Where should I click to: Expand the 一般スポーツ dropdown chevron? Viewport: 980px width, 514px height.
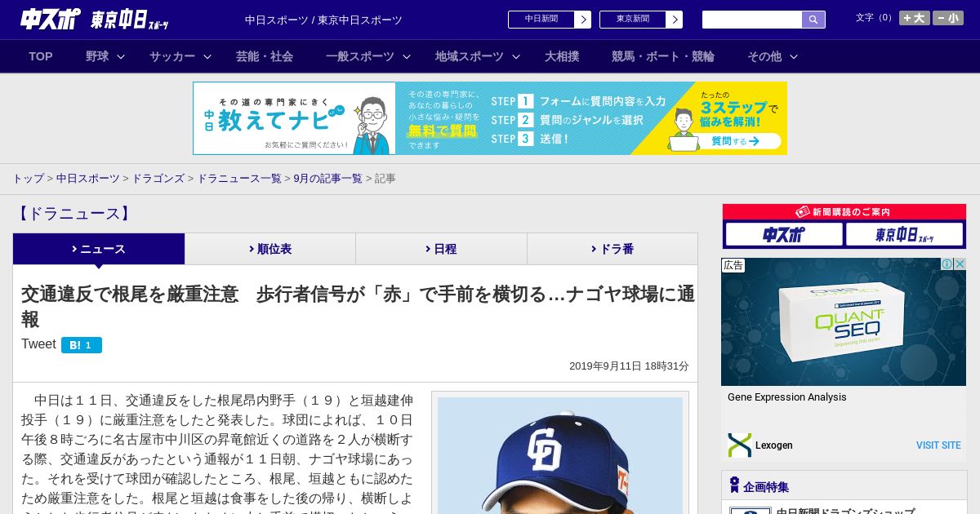click(407, 56)
